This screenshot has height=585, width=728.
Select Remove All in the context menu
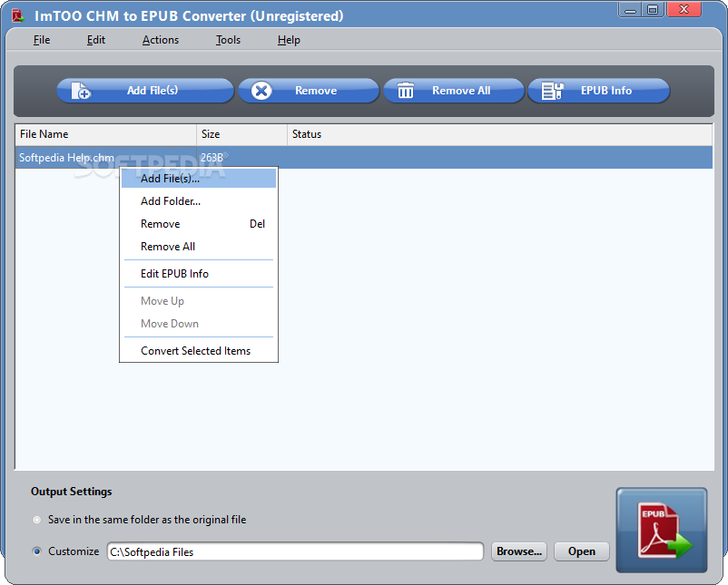[x=199, y=247]
